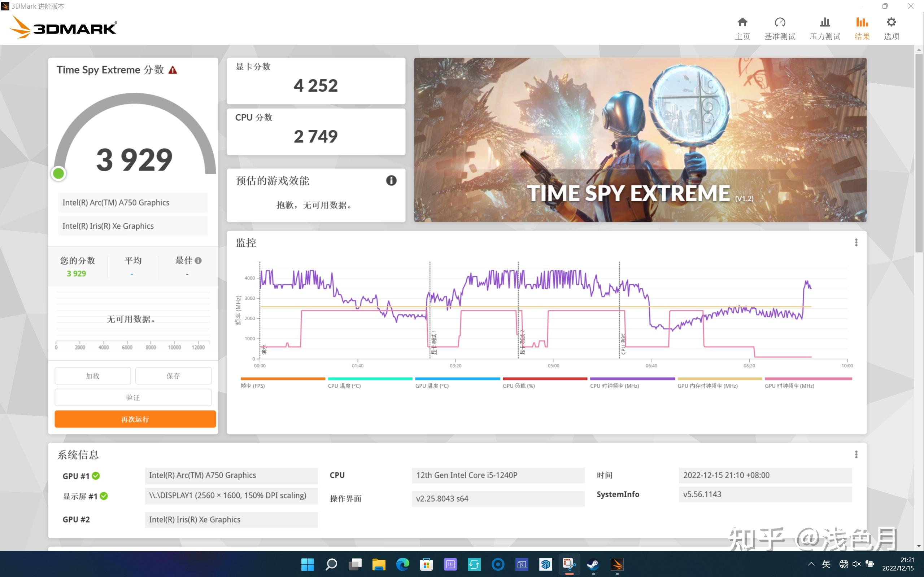Open the 监控 panel three-dot menu

tap(857, 243)
